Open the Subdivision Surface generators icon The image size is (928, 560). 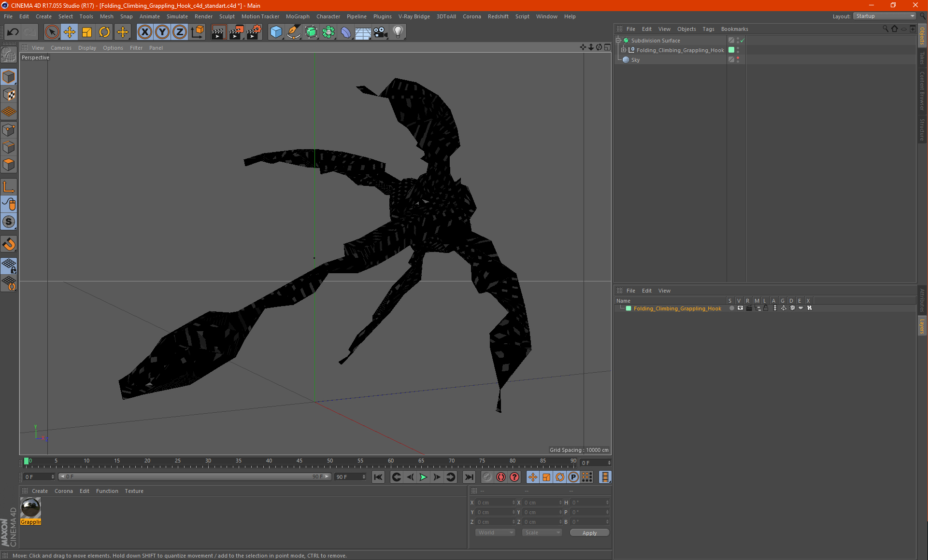coord(311,32)
